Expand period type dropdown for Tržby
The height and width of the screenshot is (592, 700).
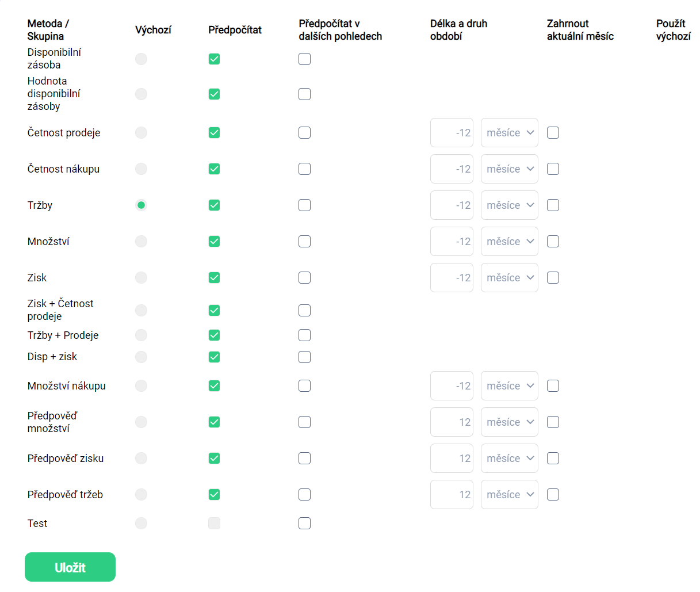tap(510, 205)
